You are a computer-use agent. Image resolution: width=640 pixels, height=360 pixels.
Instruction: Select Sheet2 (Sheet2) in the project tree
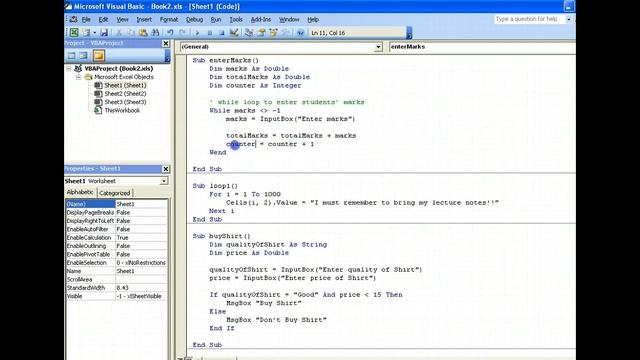125,94
